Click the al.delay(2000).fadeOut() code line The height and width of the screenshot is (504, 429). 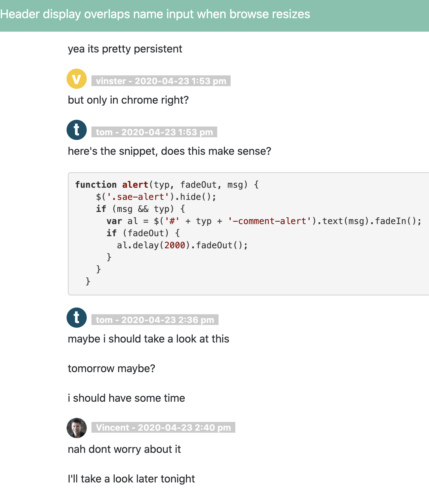pyautogui.click(x=182, y=245)
